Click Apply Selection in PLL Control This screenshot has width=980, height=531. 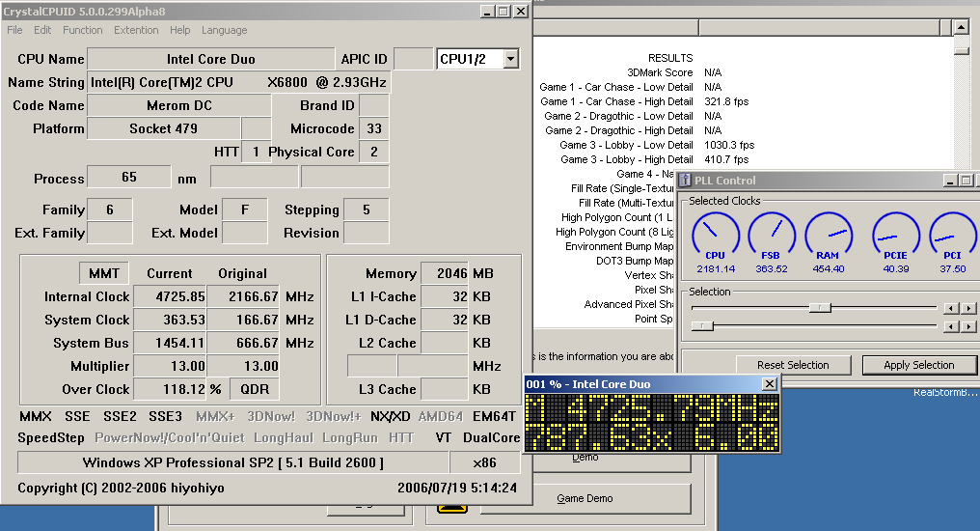(918, 365)
